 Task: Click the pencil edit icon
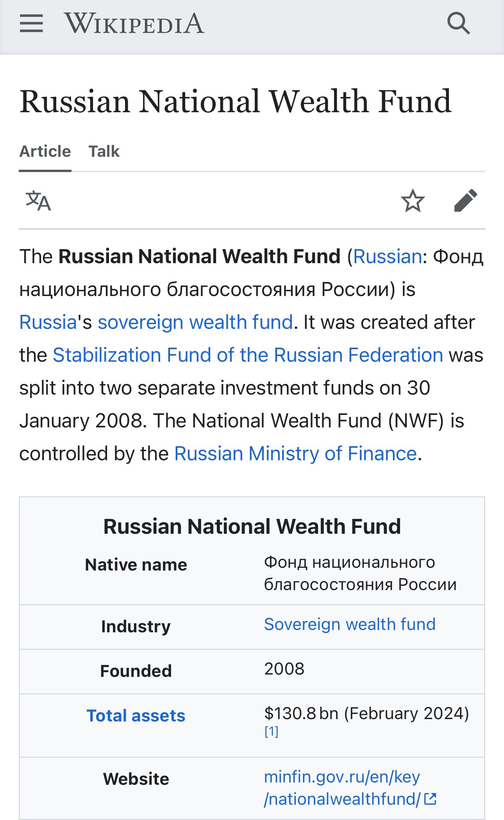466,201
